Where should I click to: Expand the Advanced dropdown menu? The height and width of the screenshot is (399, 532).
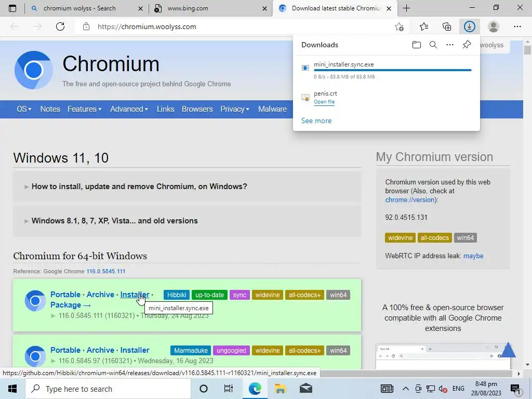pos(129,109)
